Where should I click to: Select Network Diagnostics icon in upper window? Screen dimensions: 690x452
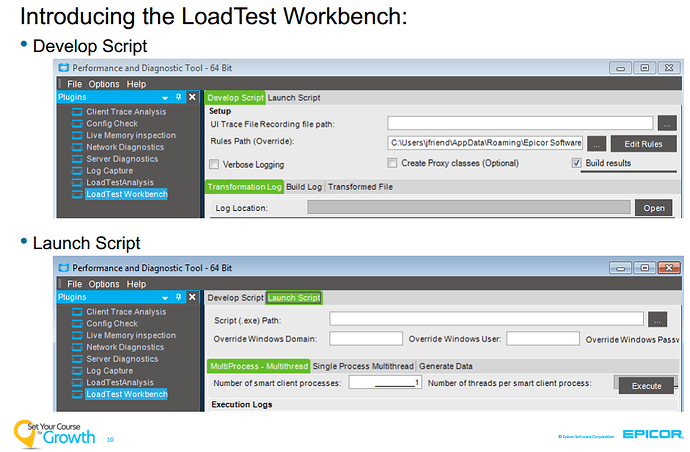(x=77, y=147)
